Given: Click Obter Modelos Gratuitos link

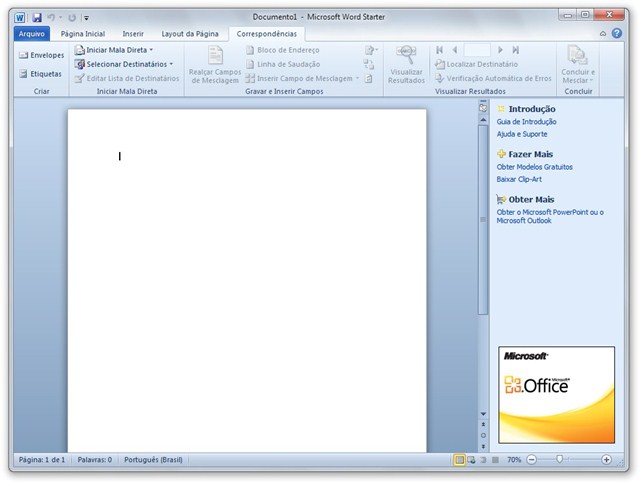Looking at the screenshot, I should 534,167.
